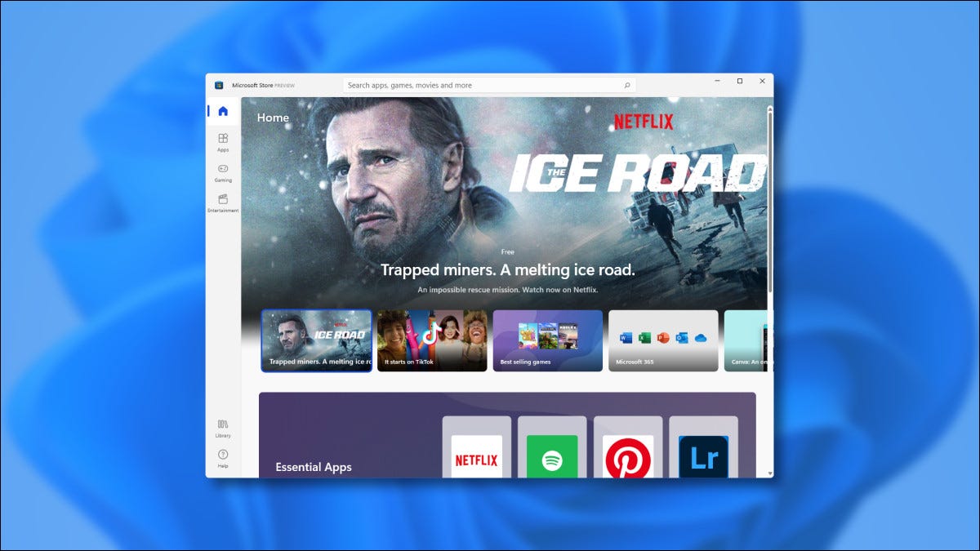Open the Entertainment sidebar section
This screenshot has width=980, height=551.
pyautogui.click(x=223, y=203)
